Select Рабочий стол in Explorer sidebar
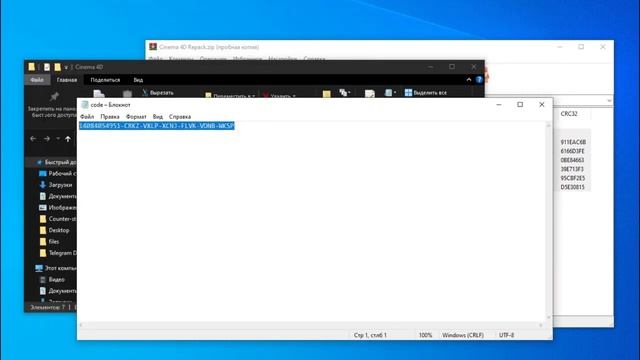This screenshot has width=640, height=360. (x=58, y=174)
